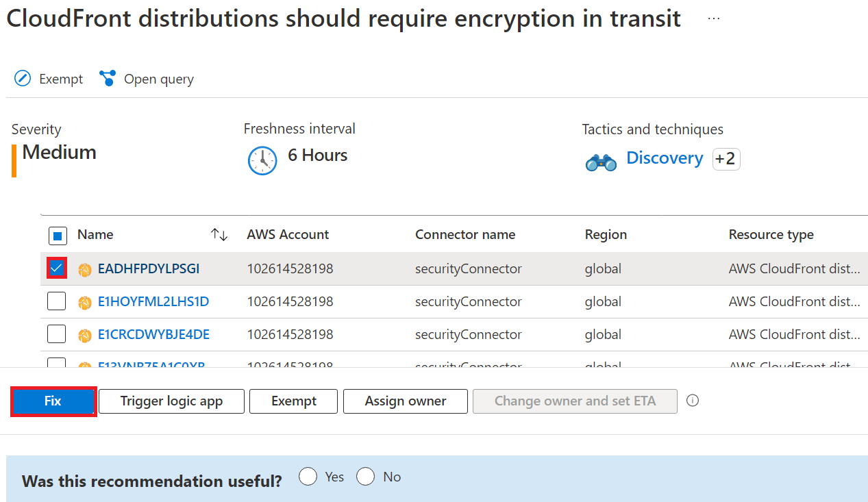Select the Yes radio button
This screenshot has width=868, height=502.
[308, 477]
